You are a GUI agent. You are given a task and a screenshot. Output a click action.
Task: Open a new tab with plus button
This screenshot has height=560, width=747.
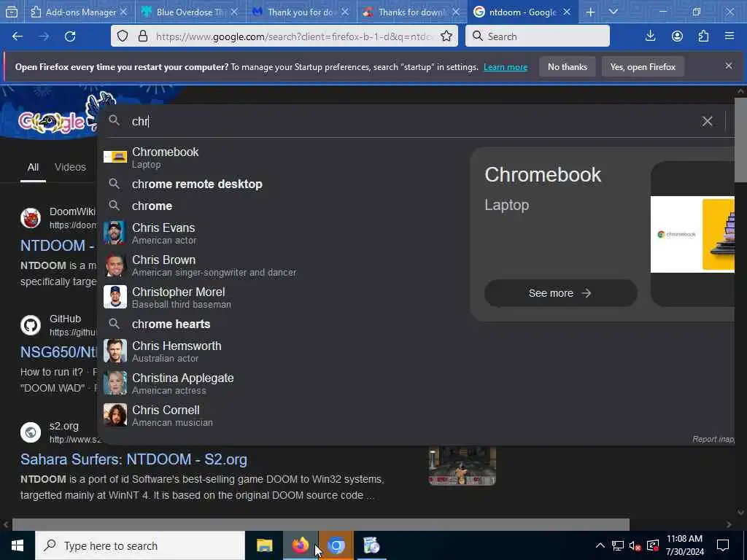590,12
